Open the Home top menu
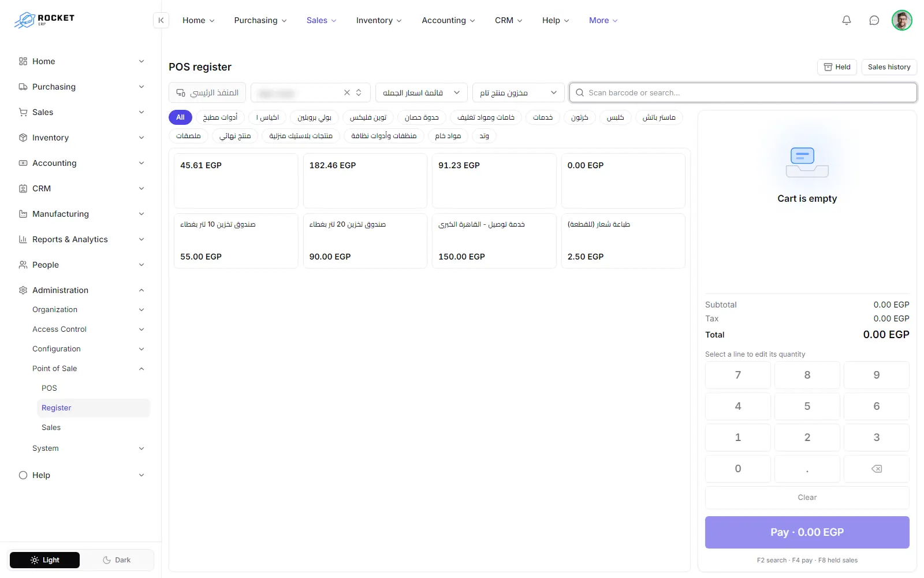Image resolution: width=924 pixels, height=578 pixels. pos(199,20)
